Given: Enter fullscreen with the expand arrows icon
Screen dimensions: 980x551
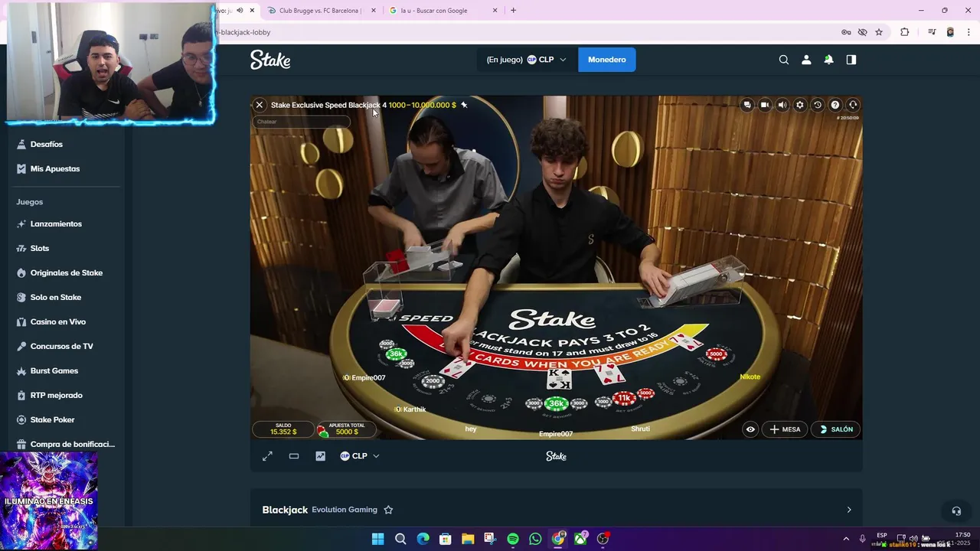Looking at the screenshot, I should tap(267, 456).
